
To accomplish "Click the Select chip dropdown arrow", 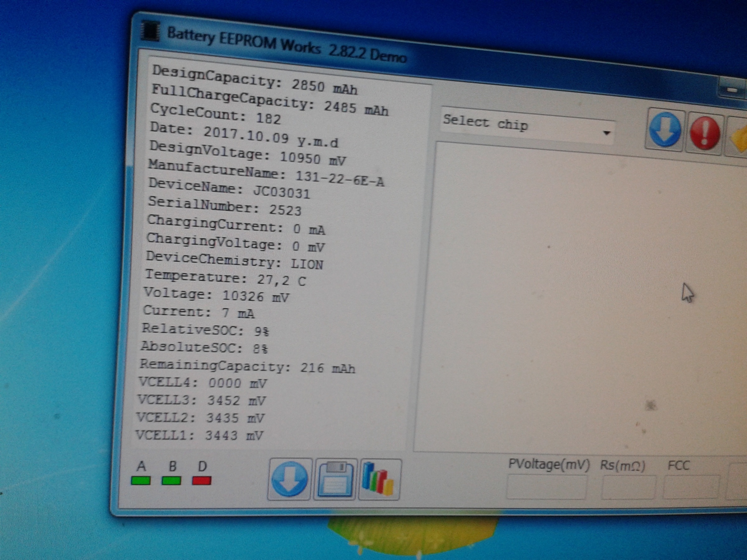I will click(607, 133).
